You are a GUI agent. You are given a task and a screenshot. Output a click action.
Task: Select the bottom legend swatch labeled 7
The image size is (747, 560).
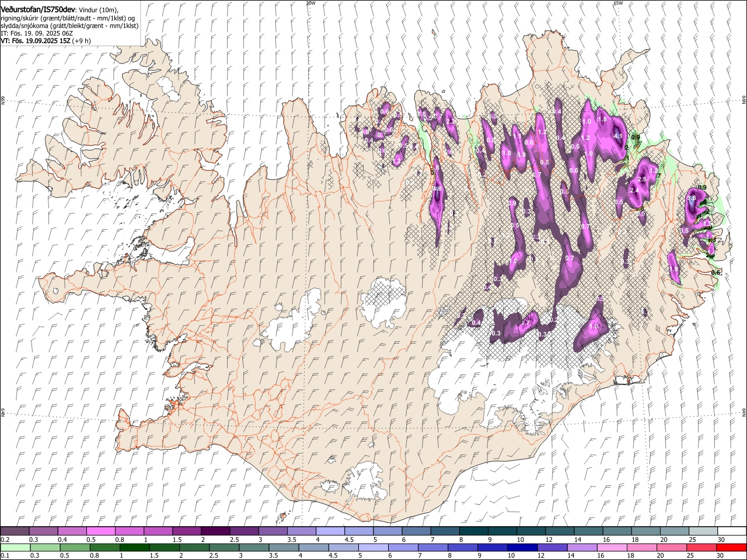(432, 547)
